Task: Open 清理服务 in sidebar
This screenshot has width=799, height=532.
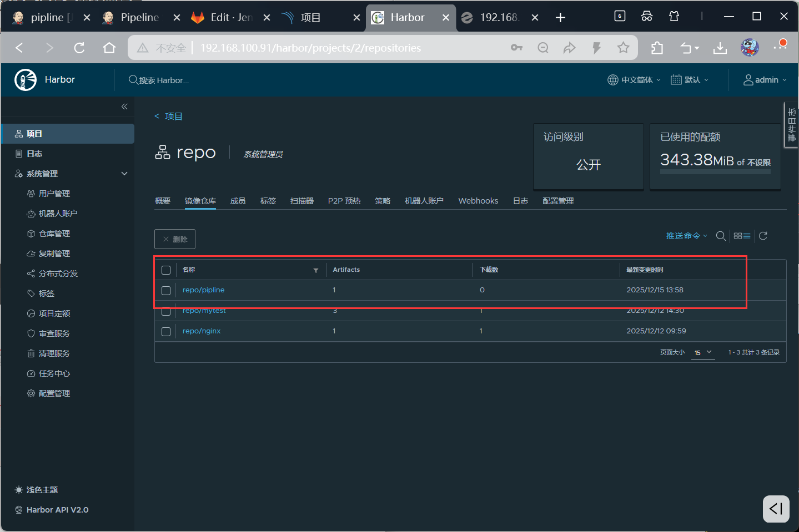Action: coord(54,353)
